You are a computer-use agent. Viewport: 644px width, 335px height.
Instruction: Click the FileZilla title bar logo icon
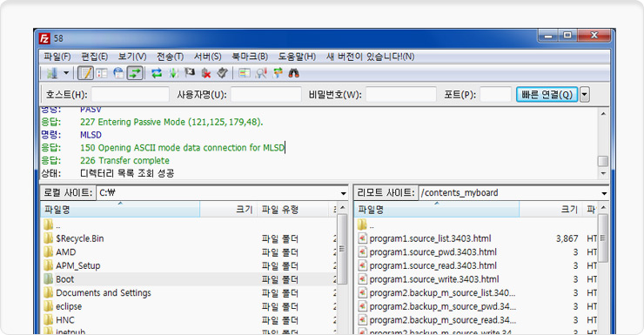coord(44,38)
